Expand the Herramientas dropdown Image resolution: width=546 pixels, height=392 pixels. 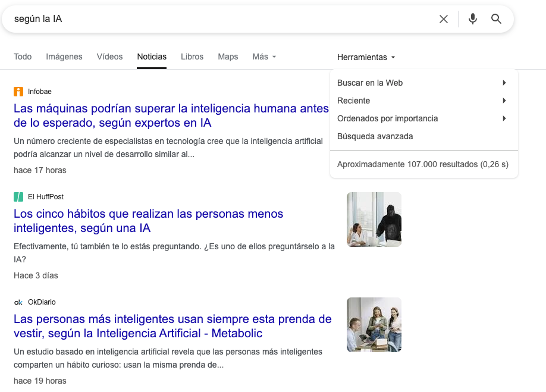click(366, 57)
